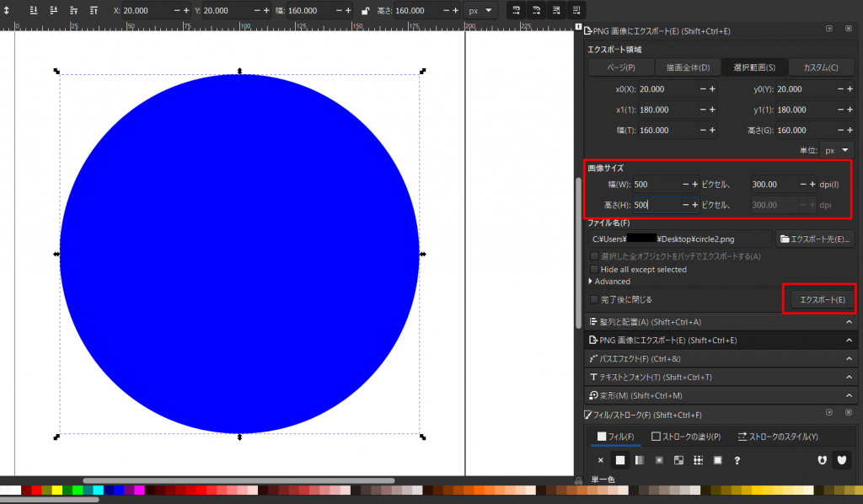Select the mesh gradient fill icon
863x504 pixels.
click(678, 460)
